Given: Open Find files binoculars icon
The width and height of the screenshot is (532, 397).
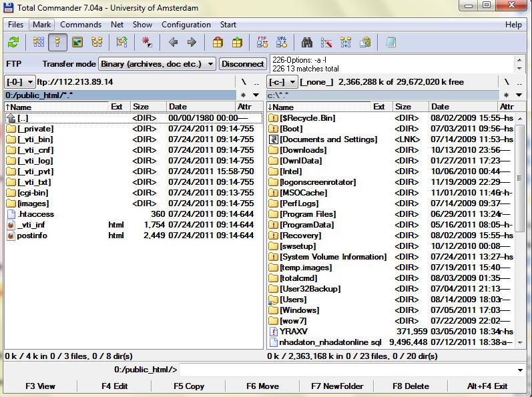Looking at the screenshot, I should (307, 43).
